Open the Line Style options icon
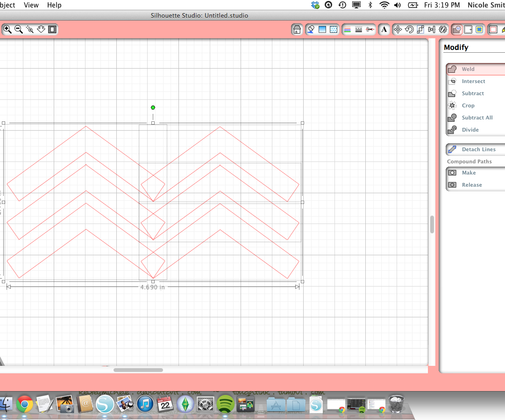The image size is (505, 420). pos(358,29)
